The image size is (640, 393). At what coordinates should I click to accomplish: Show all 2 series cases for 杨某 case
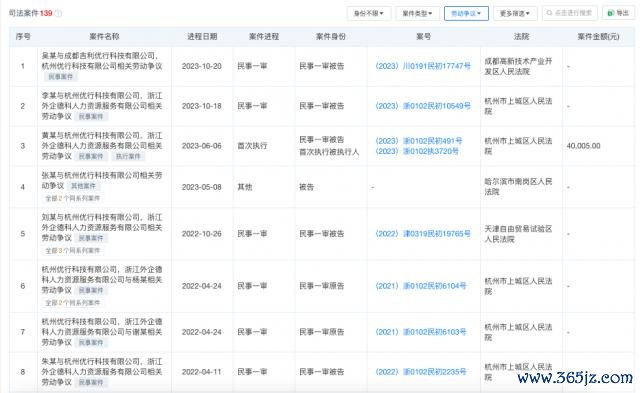(x=73, y=303)
